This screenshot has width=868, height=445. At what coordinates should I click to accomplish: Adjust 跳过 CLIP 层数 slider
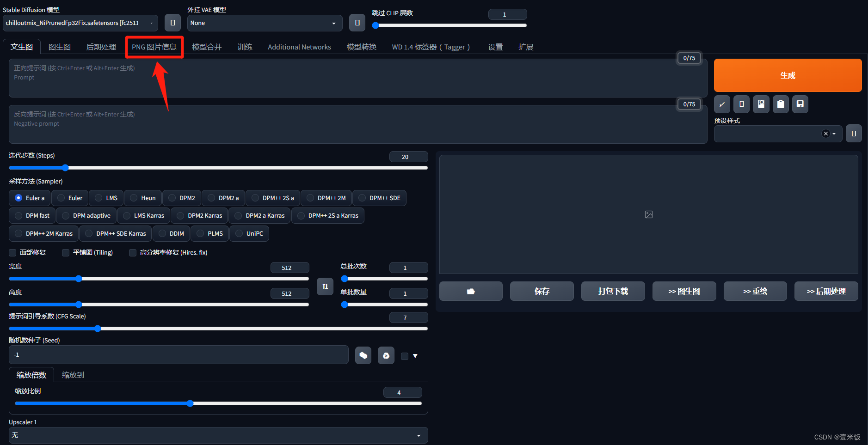(x=449, y=25)
